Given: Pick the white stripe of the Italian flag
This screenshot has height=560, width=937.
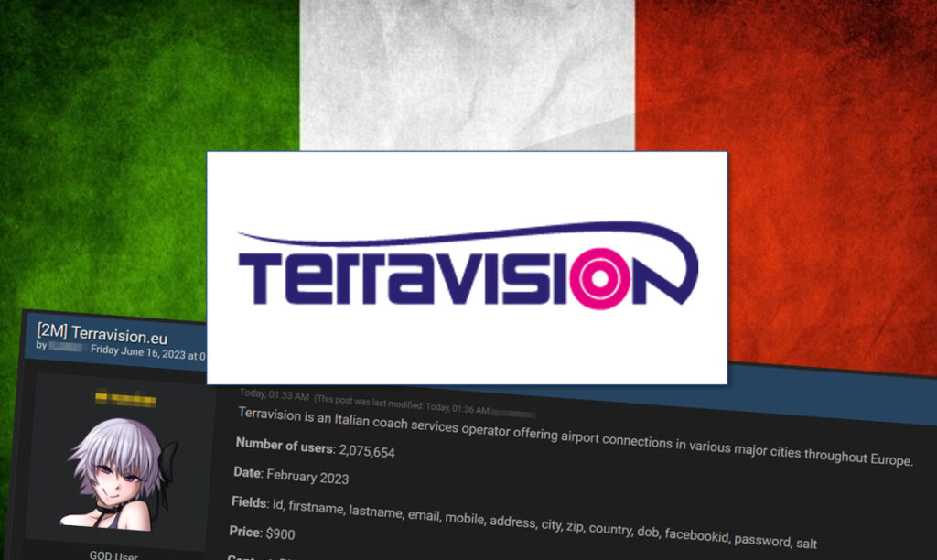Looking at the screenshot, I should [467, 73].
